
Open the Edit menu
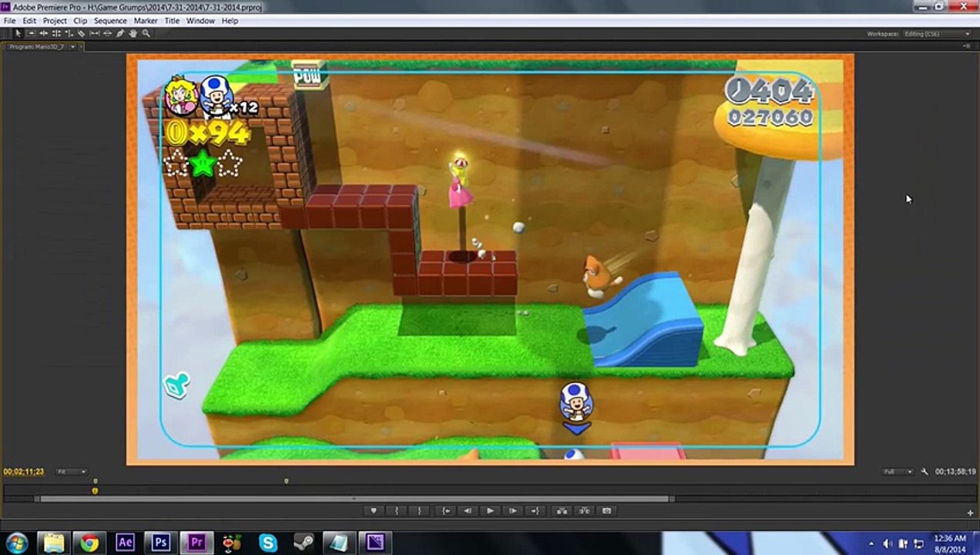(29, 21)
